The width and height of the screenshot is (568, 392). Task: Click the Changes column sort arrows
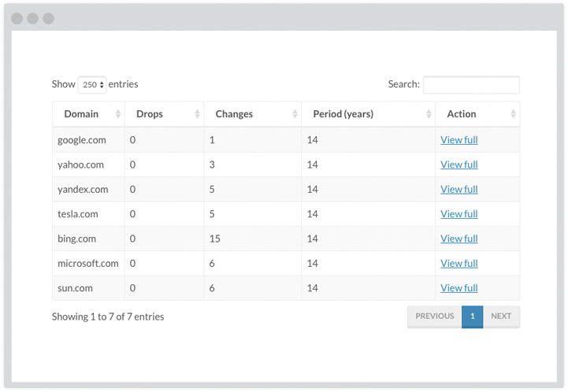point(295,114)
